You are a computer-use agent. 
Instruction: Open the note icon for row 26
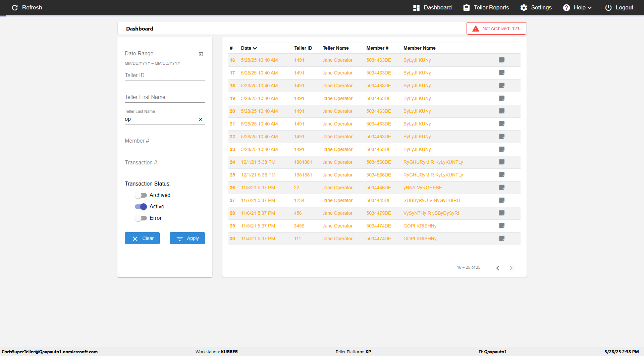point(502,188)
